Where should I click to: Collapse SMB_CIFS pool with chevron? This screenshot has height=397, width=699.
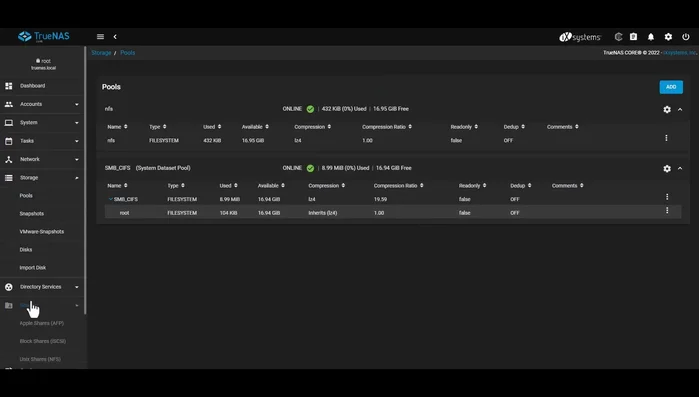point(680,168)
